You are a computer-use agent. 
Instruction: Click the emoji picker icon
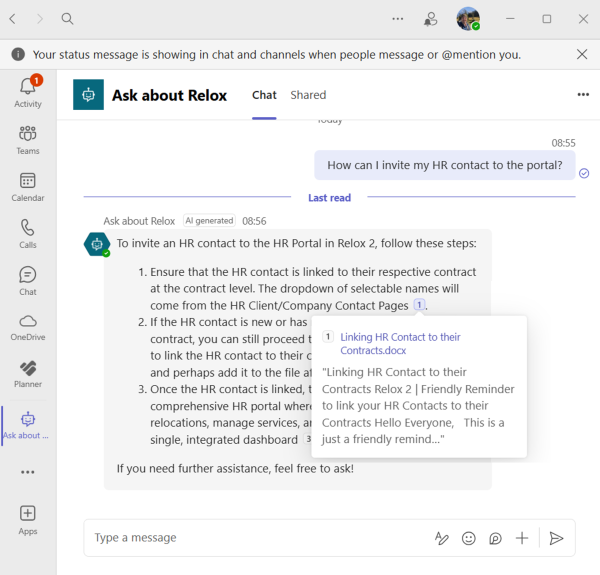pos(469,538)
